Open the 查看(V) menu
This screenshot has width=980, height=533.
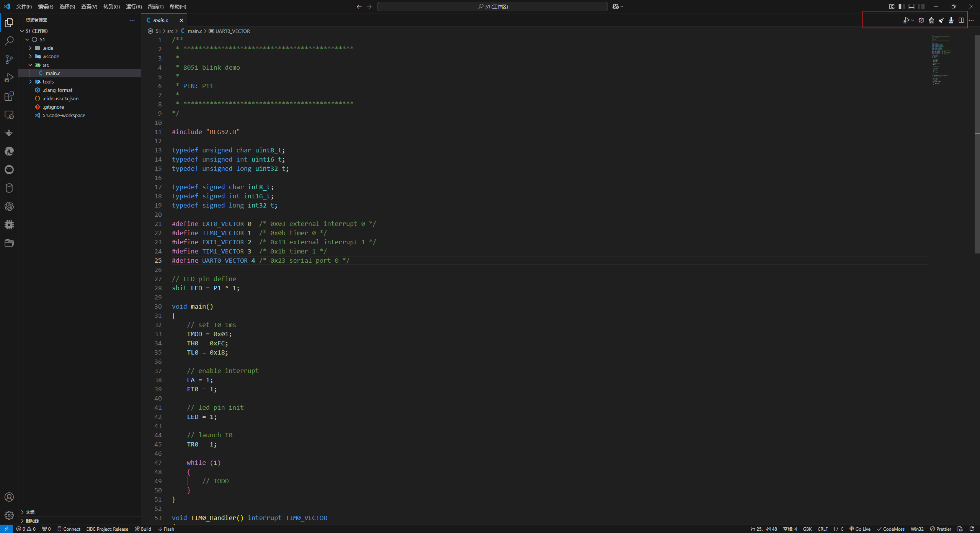pos(89,7)
